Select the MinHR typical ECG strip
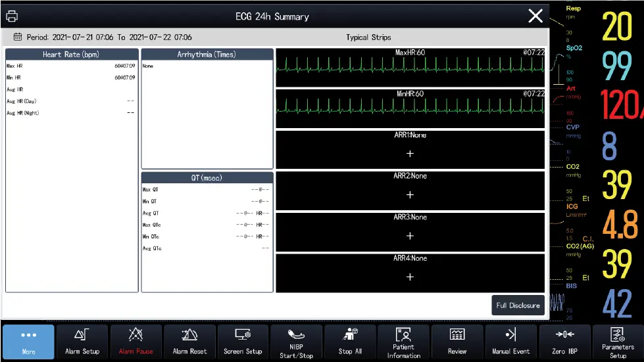The image size is (644, 362). (410, 109)
